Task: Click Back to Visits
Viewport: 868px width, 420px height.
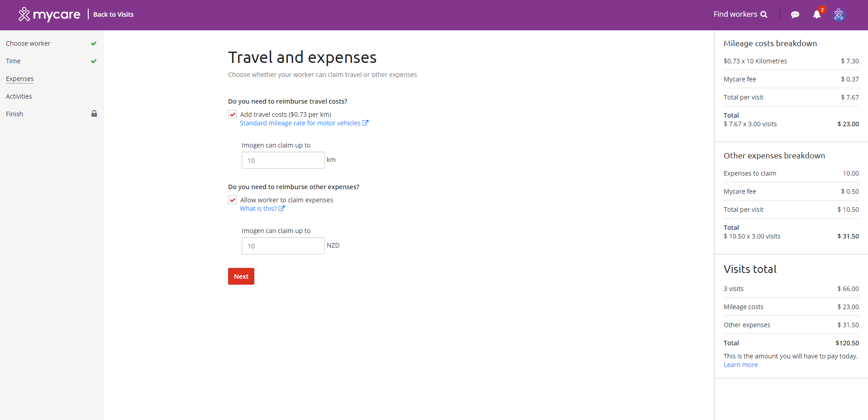Action: [x=114, y=14]
